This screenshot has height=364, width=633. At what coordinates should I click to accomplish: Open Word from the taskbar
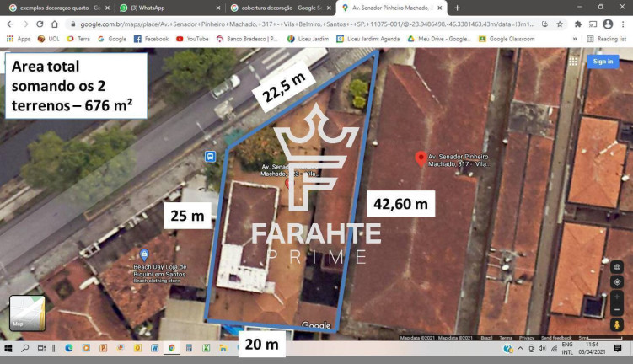154,348
